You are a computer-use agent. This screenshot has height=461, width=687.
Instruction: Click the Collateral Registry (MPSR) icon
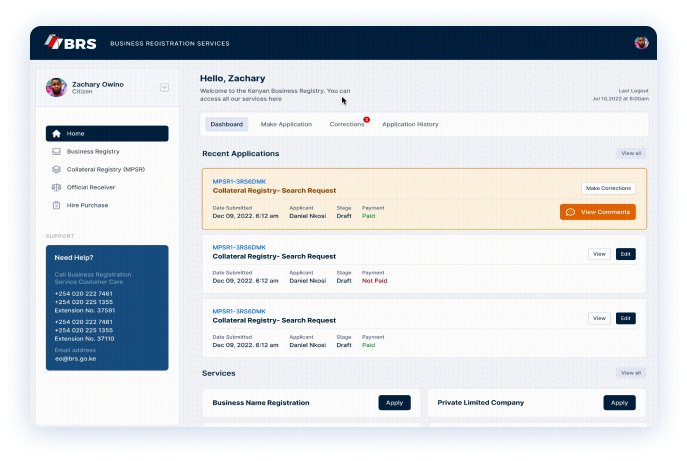click(x=56, y=169)
